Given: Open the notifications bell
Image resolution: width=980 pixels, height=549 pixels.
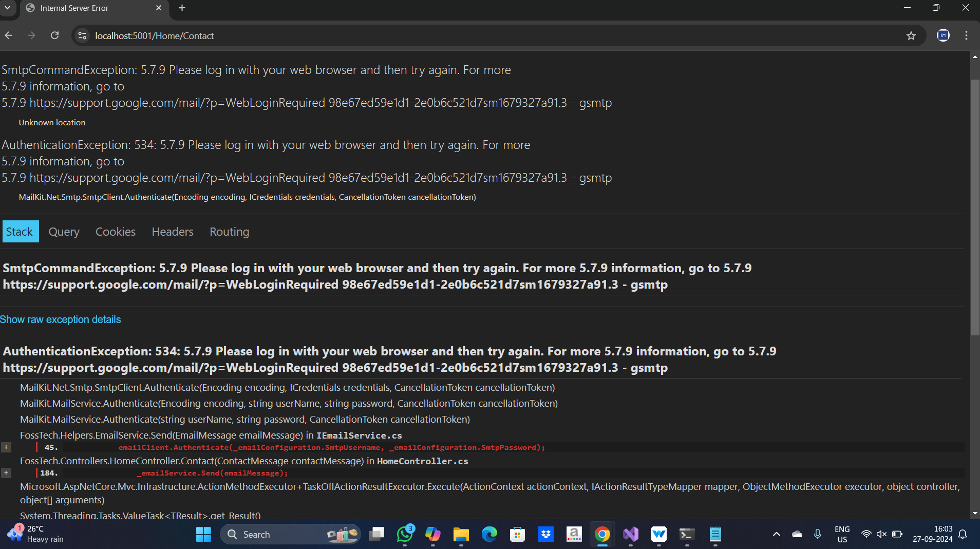Looking at the screenshot, I should tap(963, 535).
